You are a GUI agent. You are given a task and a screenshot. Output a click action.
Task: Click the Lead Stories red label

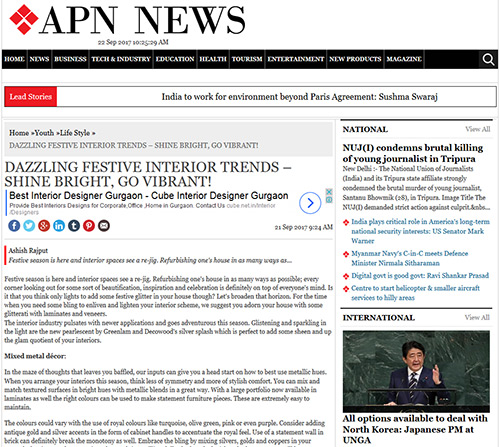coord(31,97)
